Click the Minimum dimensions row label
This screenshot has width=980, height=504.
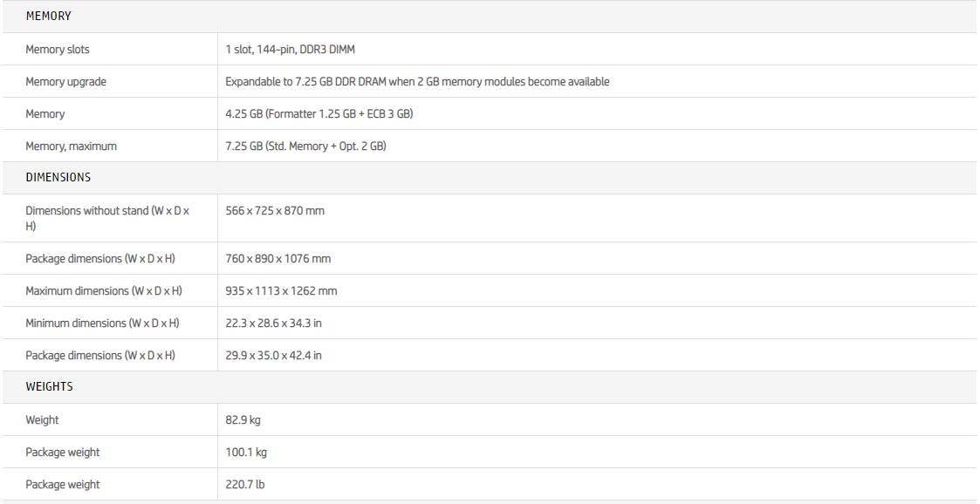(x=102, y=324)
